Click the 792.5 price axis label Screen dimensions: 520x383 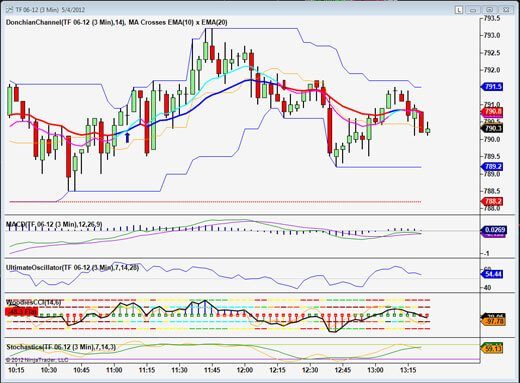pyautogui.click(x=492, y=53)
